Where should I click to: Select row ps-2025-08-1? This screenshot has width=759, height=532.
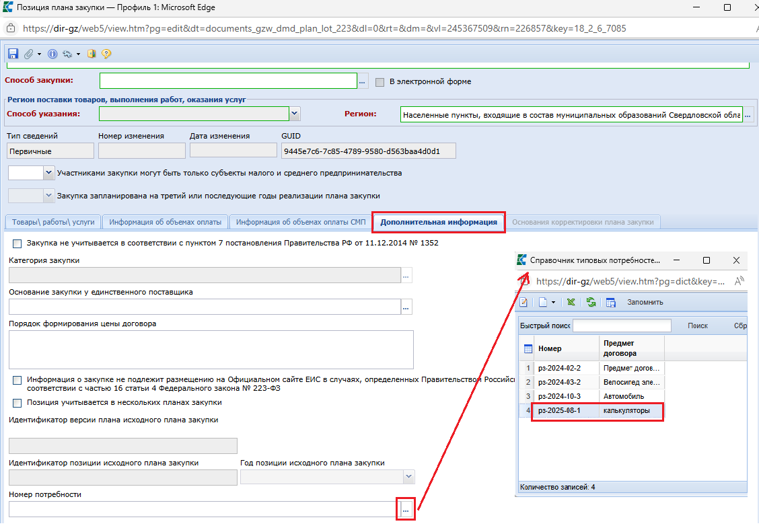pos(592,411)
